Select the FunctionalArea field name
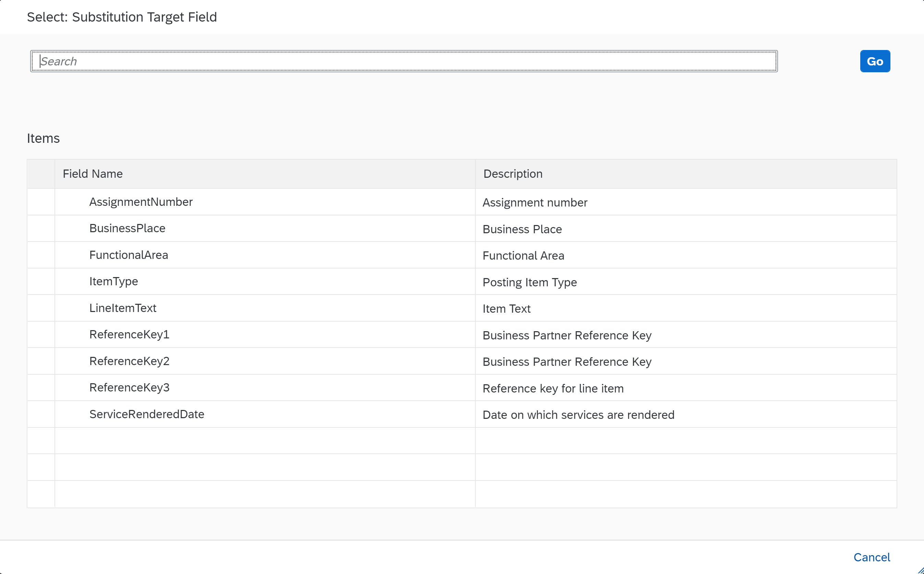924x574 pixels. (x=129, y=255)
